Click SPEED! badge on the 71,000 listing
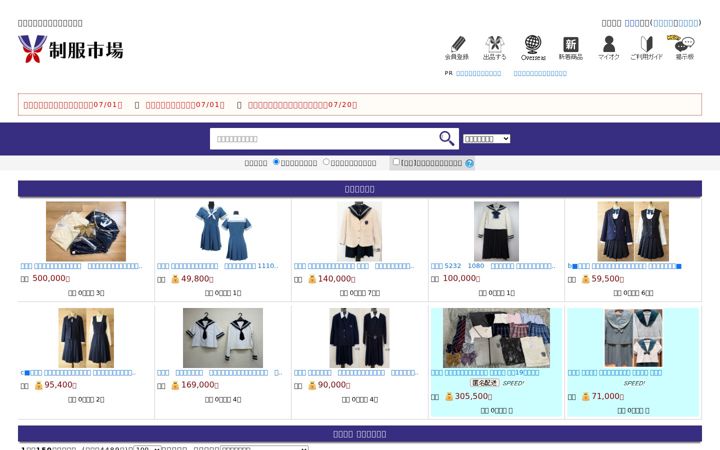Screen dimensions: 720x450 (634, 383)
